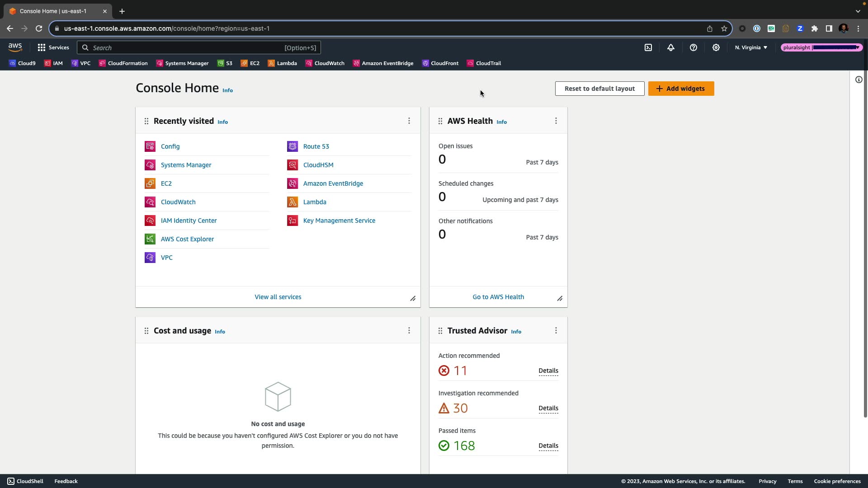Open Services grid menu

click(53, 47)
